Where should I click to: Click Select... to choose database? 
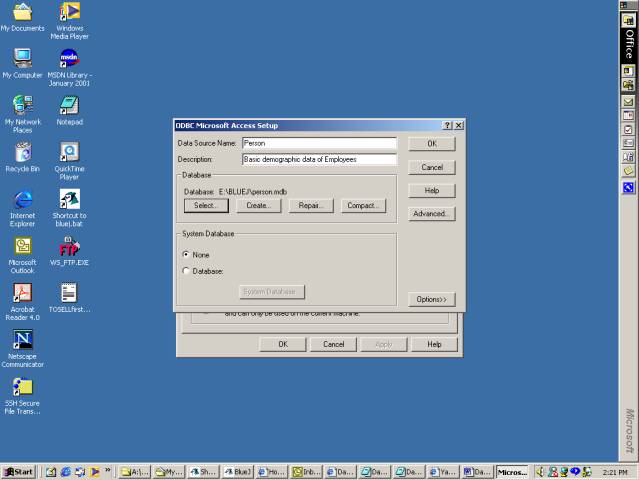point(206,206)
